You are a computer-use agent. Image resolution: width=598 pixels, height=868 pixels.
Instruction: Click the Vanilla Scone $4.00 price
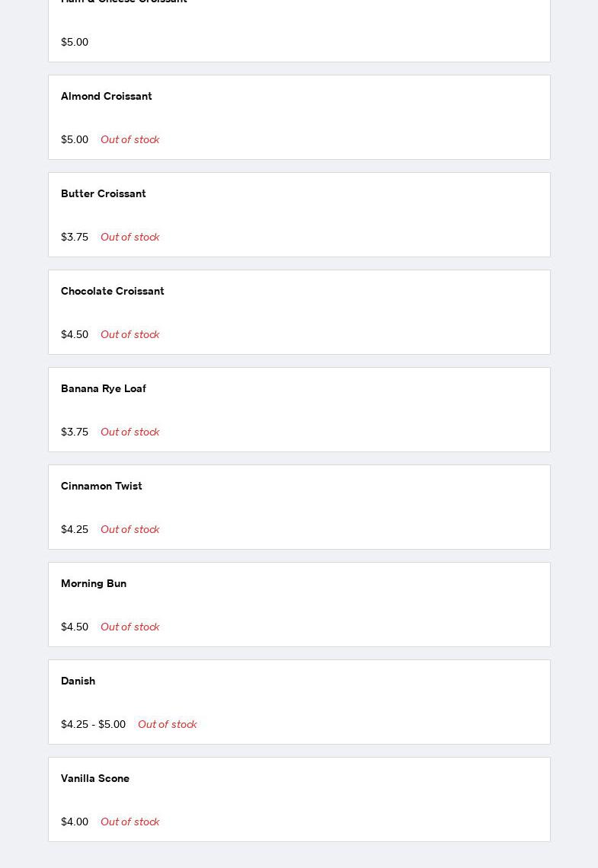click(x=75, y=822)
